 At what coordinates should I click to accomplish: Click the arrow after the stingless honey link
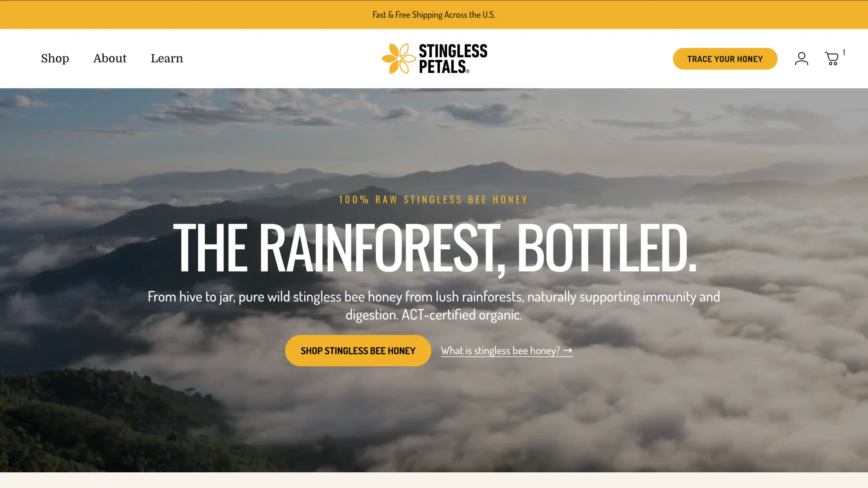[568, 350]
